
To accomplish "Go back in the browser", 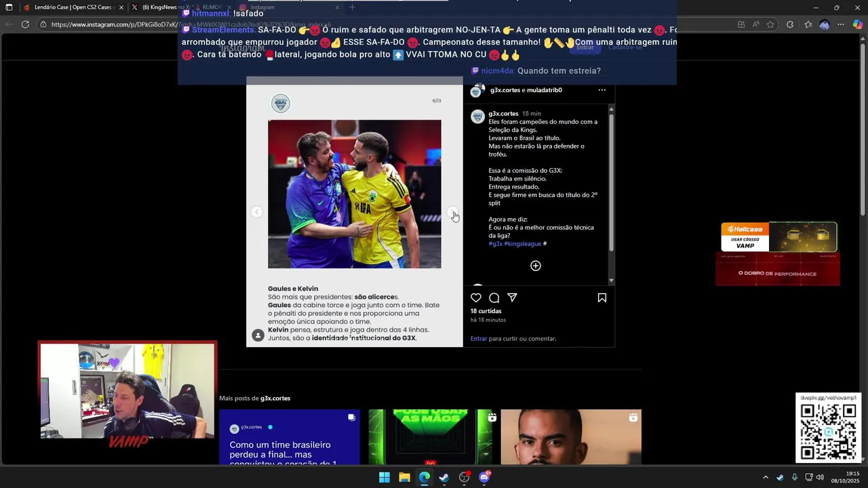I will tap(8, 24).
